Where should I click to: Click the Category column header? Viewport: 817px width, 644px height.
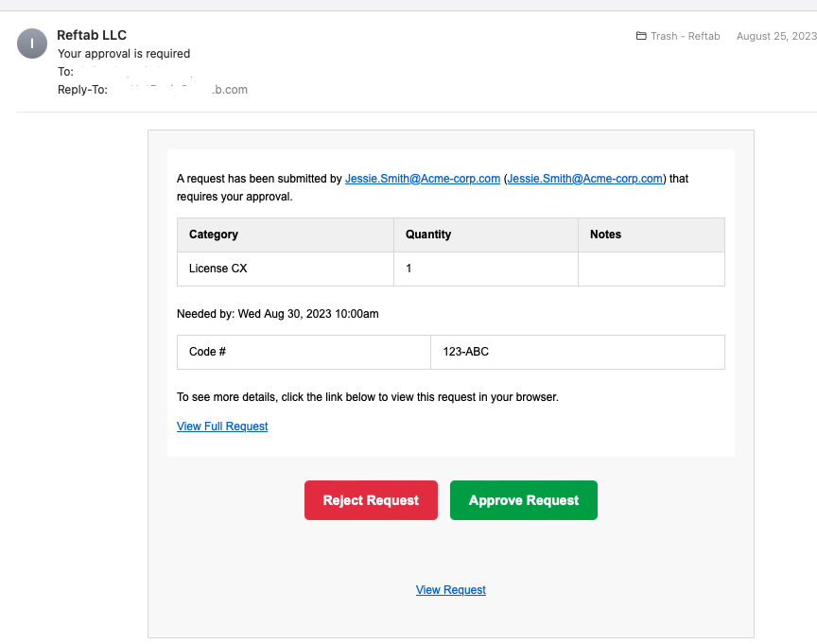click(214, 235)
